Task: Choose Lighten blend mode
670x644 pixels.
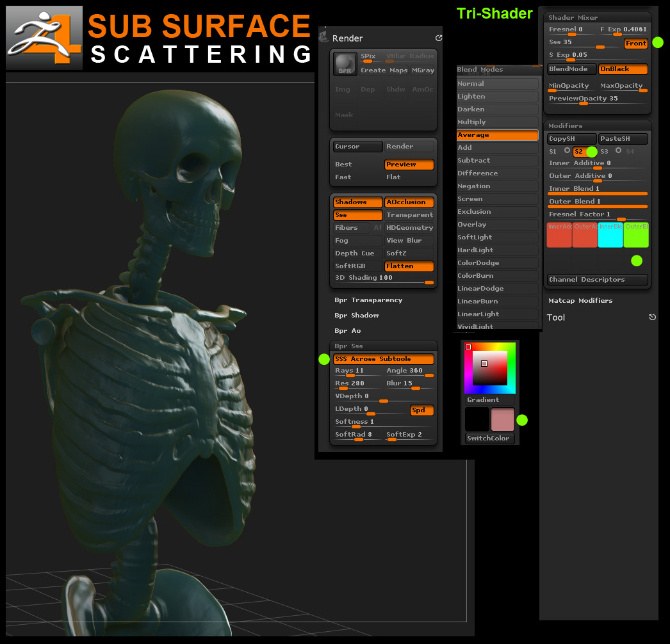Action: click(x=497, y=97)
